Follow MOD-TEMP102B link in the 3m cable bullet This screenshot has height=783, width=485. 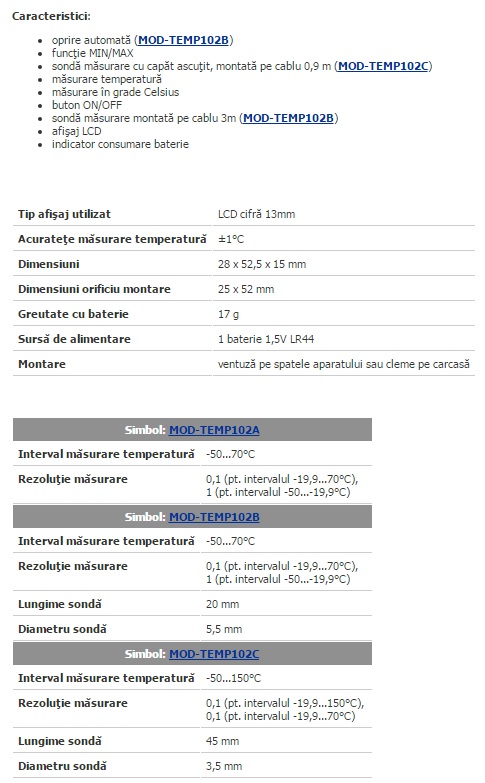288,118
